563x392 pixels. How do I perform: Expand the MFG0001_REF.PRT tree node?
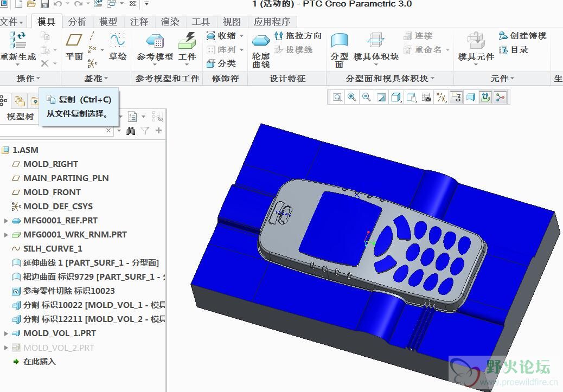[x=6, y=221]
